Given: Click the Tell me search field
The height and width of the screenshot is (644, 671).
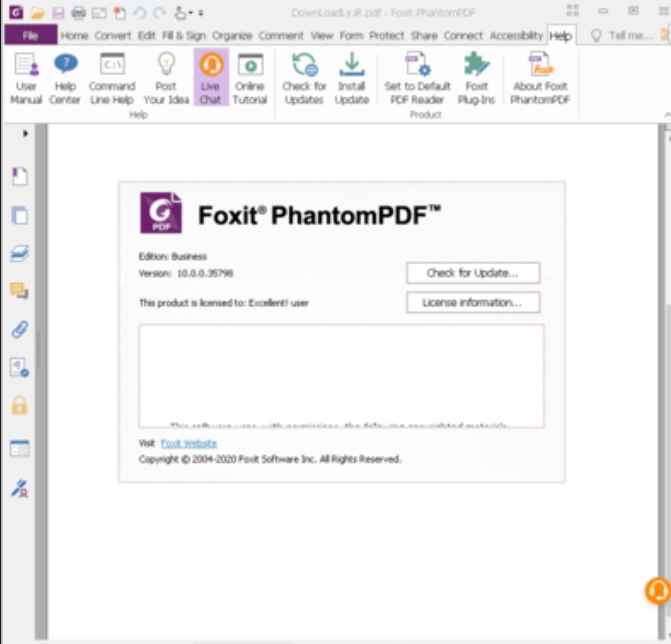Looking at the screenshot, I should [631, 36].
